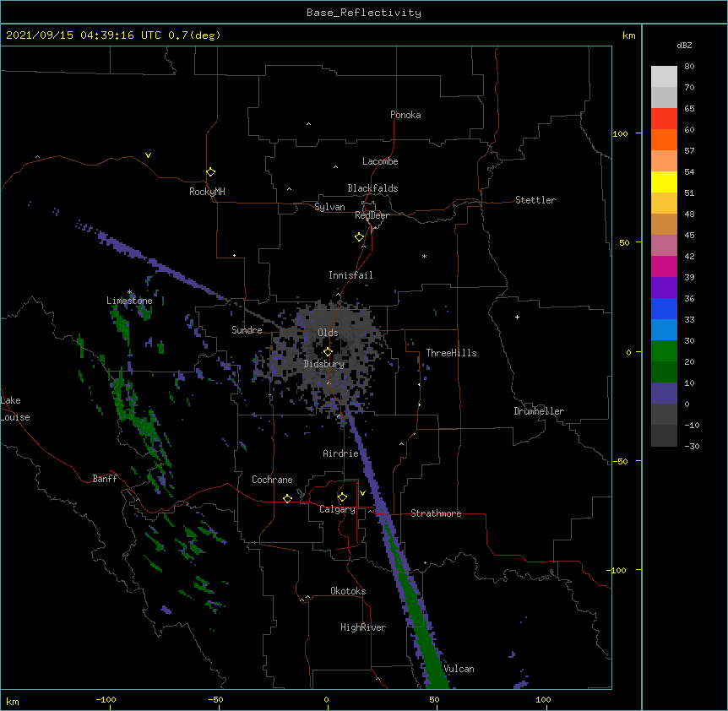Select the light blue 30-33 dBZ swatch
The width and height of the screenshot is (728, 711).
(x=664, y=330)
